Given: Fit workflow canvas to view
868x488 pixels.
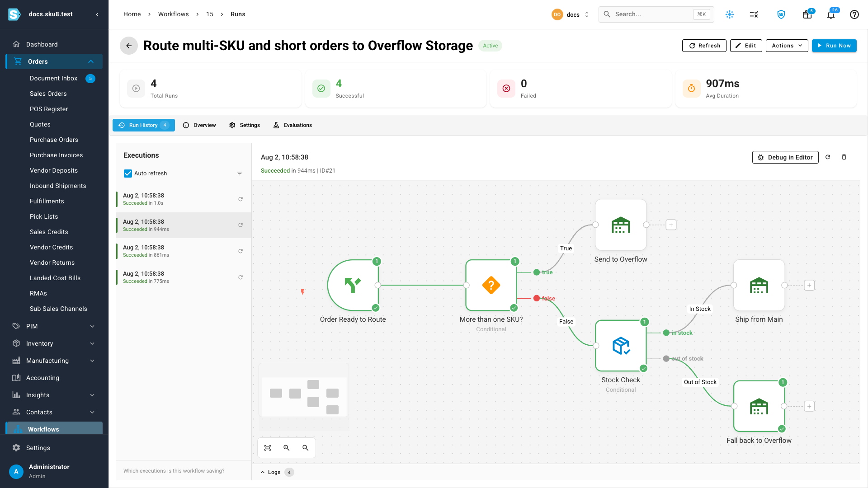Looking at the screenshot, I should click(268, 448).
